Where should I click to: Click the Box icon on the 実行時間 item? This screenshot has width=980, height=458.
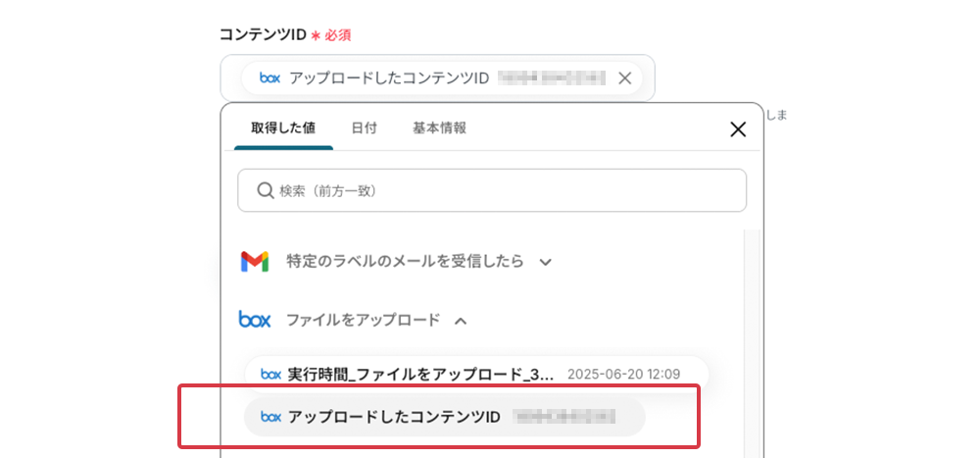pos(270,375)
